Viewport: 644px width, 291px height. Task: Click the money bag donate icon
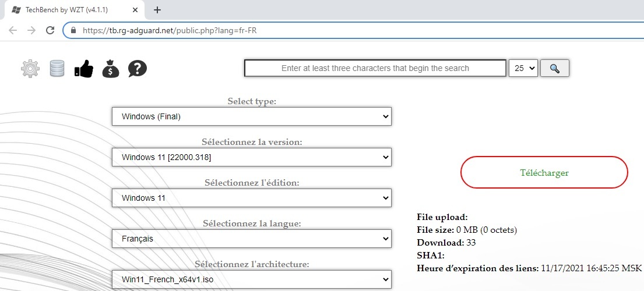111,69
